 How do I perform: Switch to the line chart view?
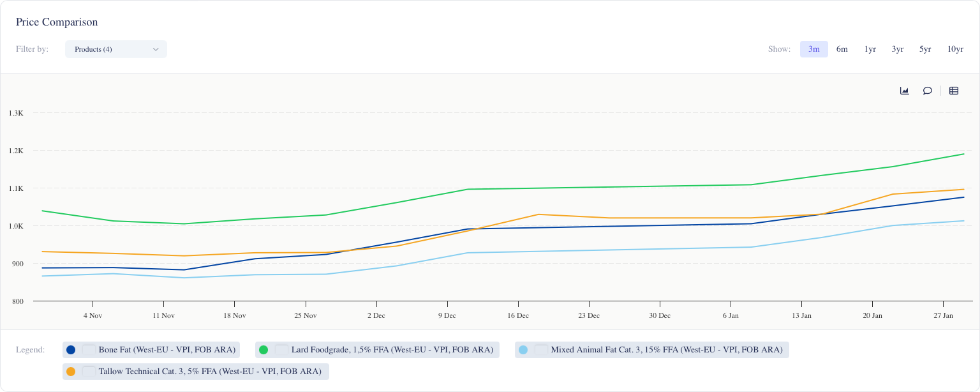tap(904, 91)
